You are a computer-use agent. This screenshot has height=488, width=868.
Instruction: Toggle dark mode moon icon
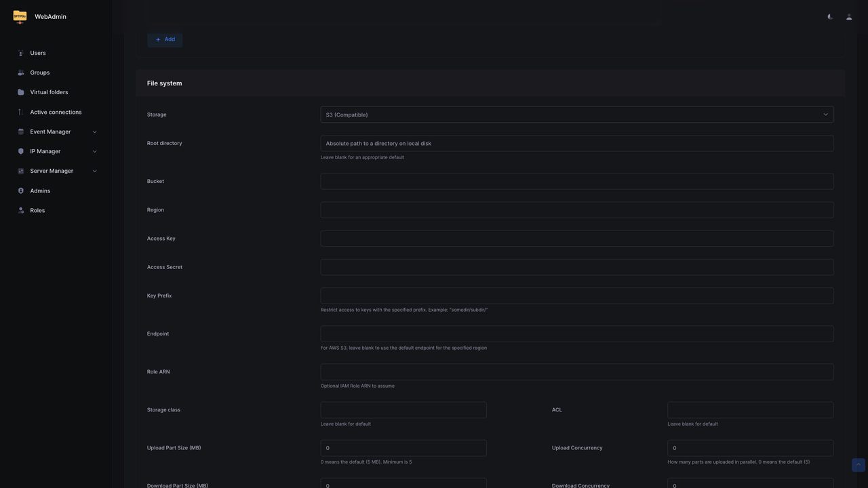pyautogui.click(x=830, y=17)
